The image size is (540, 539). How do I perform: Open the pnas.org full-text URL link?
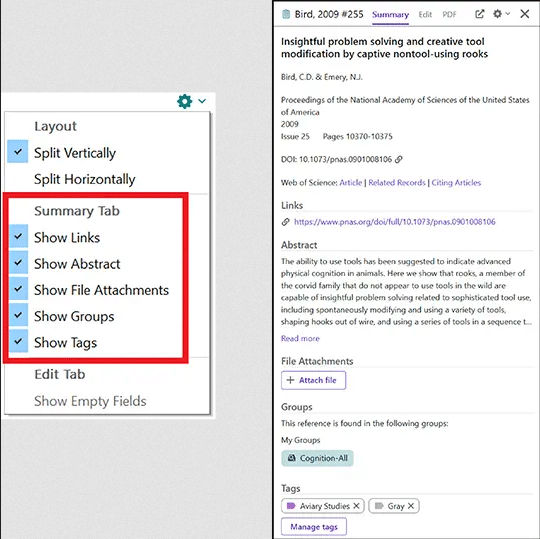395,222
